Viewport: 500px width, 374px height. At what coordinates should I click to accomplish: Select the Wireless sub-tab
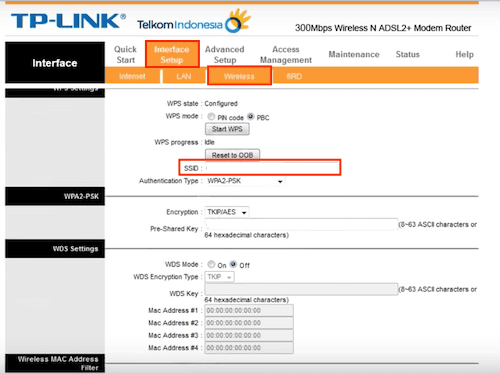pyautogui.click(x=239, y=76)
